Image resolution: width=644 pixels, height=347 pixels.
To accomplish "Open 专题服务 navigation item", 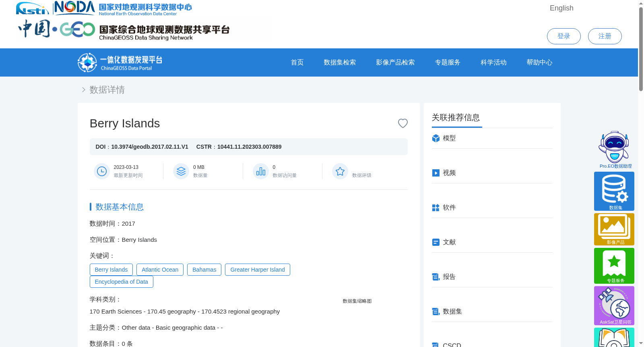I will pyautogui.click(x=448, y=62).
